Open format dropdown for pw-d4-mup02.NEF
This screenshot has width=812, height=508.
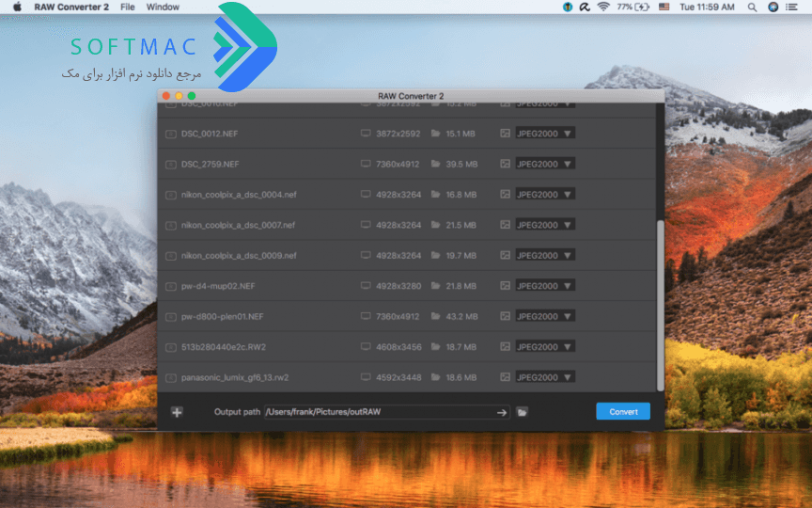545,286
